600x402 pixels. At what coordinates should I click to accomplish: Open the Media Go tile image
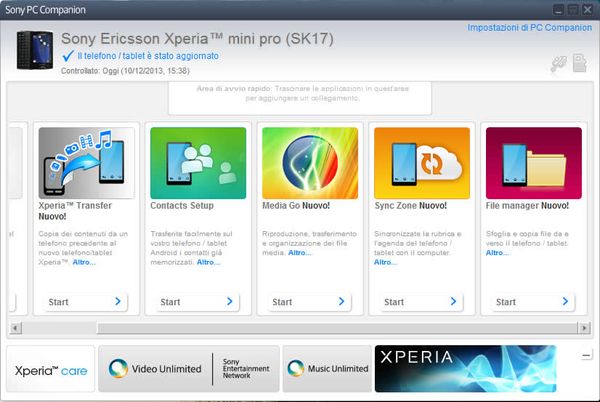(310, 163)
